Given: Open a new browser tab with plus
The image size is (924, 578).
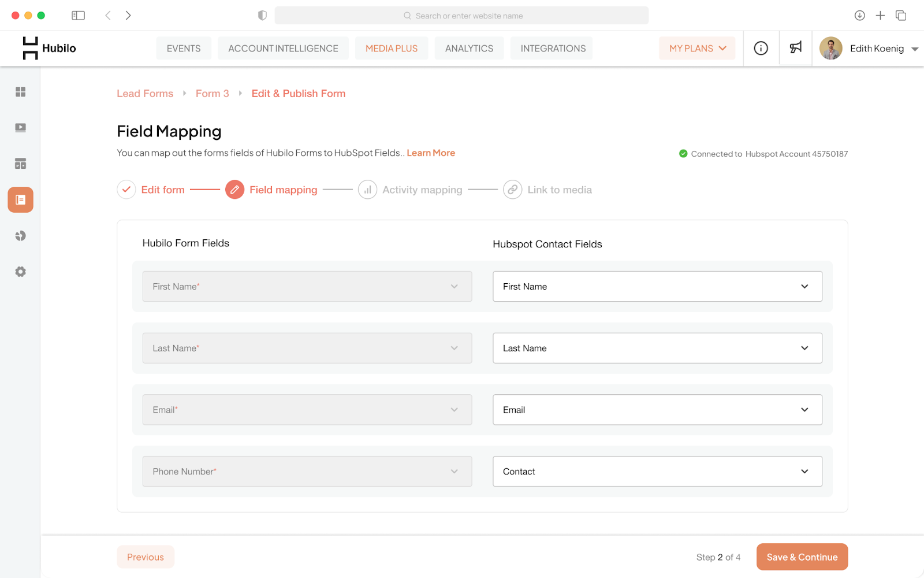Looking at the screenshot, I should point(880,16).
